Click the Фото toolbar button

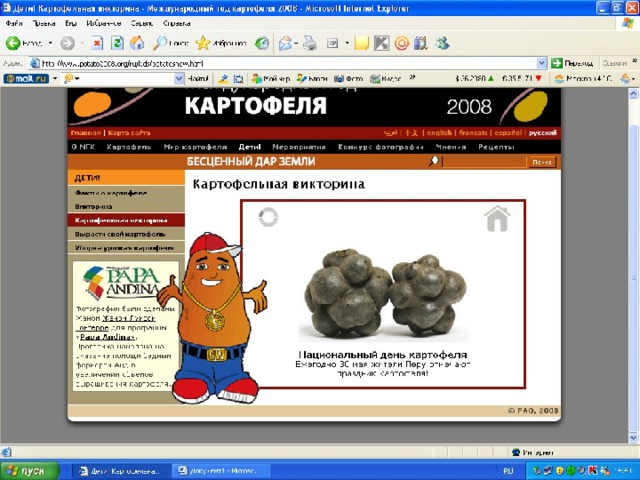(x=348, y=78)
